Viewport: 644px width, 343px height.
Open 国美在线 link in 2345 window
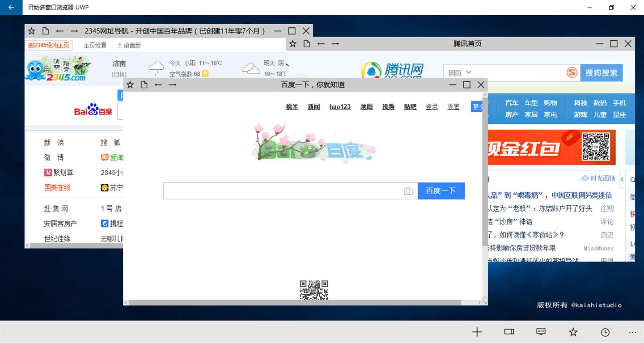(x=57, y=188)
